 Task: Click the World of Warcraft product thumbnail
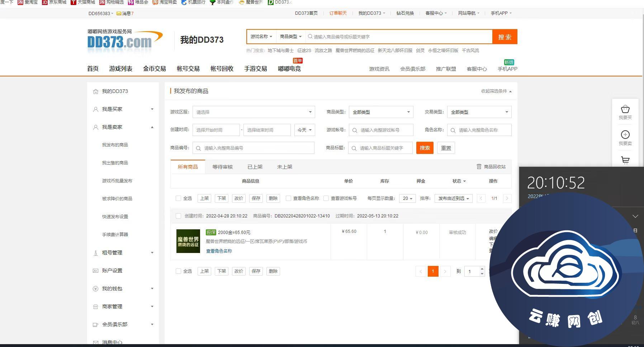coord(188,241)
